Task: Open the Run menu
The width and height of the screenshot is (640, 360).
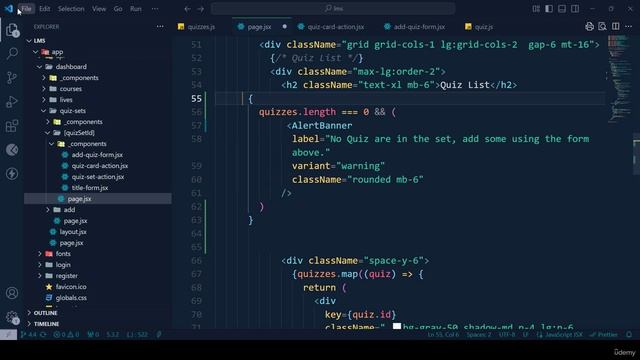Action: point(136,9)
